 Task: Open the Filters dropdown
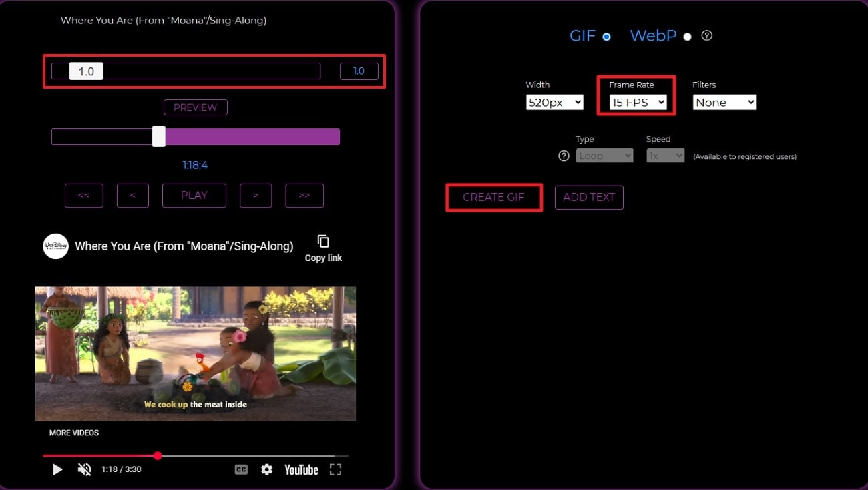point(724,103)
